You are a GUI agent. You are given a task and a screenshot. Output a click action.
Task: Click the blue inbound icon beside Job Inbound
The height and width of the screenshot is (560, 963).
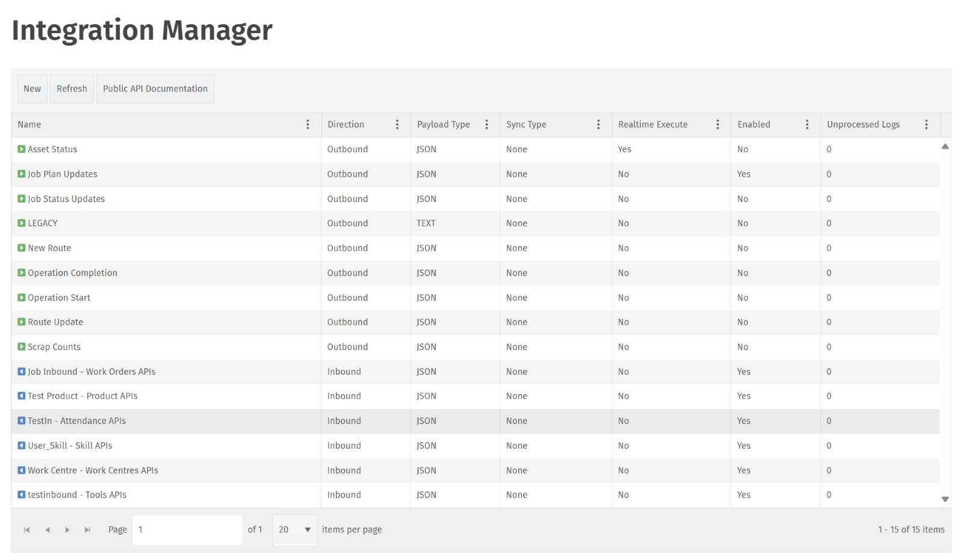[22, 371]
